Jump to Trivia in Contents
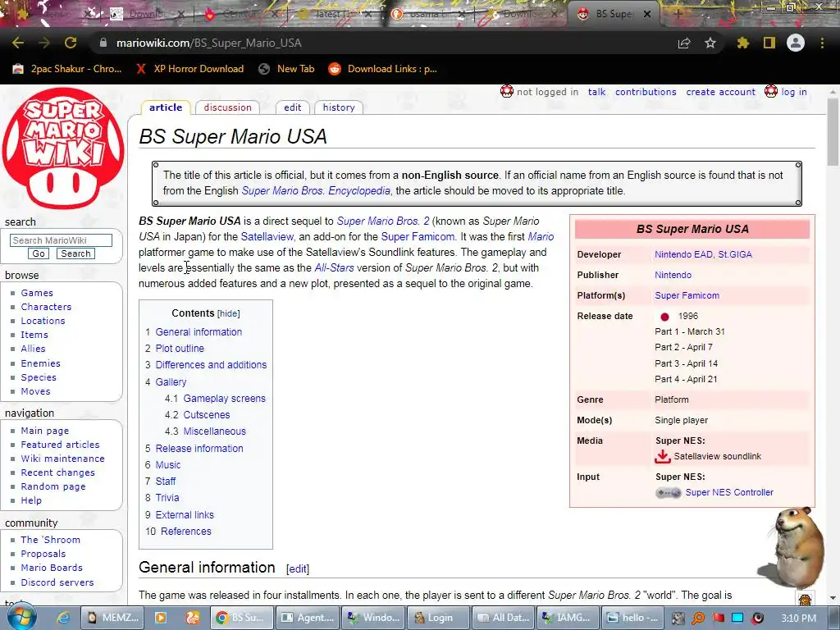 click(x=167, y=498)
